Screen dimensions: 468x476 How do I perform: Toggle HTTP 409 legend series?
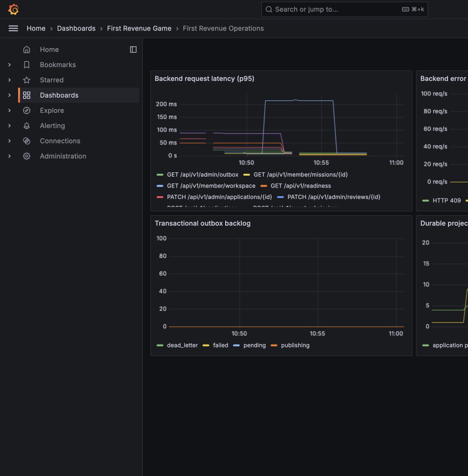447,200
